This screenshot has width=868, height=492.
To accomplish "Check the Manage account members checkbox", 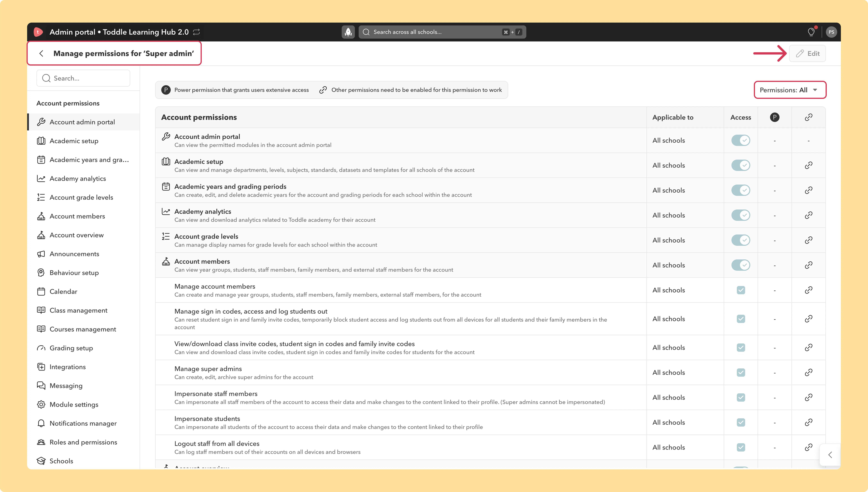I will coord(741,290).
